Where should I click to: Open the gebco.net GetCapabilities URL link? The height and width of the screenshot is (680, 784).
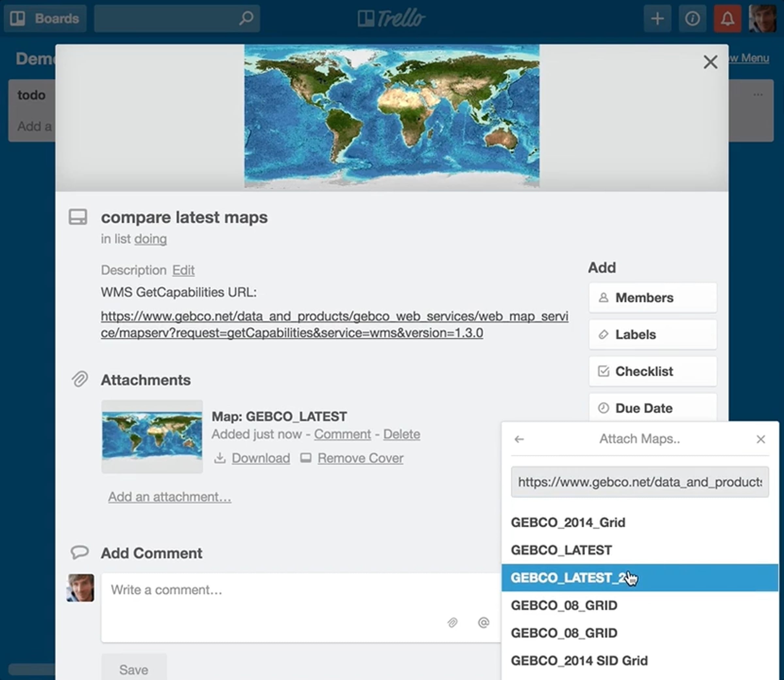coord(334,324)
